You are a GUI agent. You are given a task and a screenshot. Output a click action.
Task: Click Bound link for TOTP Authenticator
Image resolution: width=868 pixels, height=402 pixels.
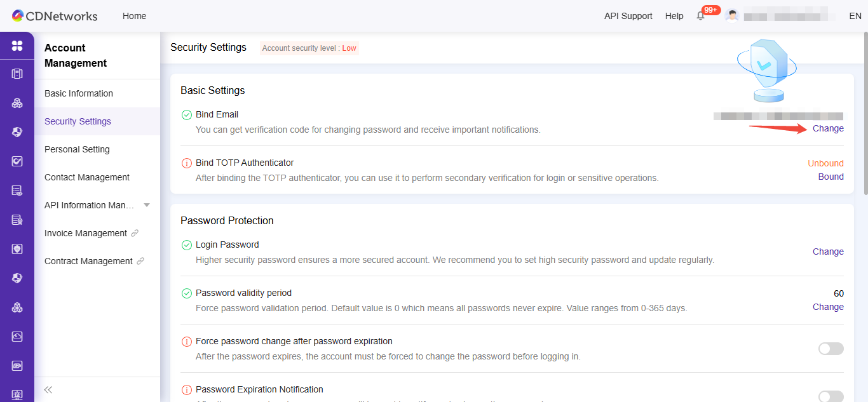[831, 177]
